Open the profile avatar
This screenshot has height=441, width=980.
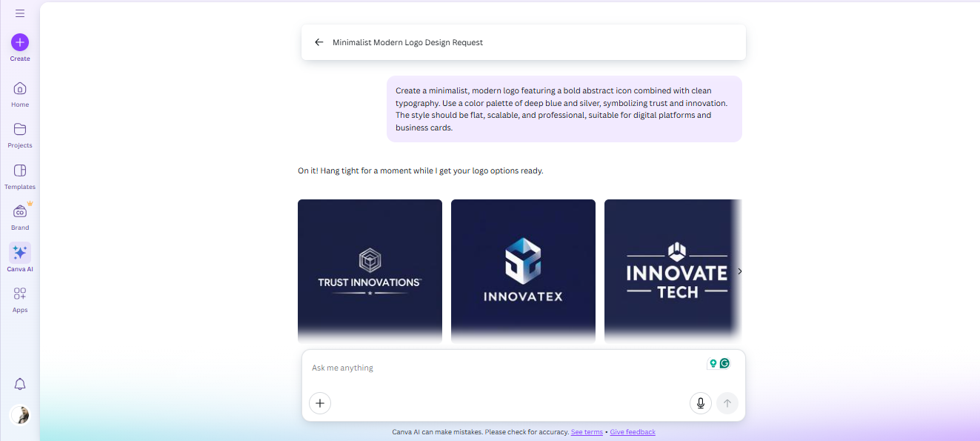point(20,415)
